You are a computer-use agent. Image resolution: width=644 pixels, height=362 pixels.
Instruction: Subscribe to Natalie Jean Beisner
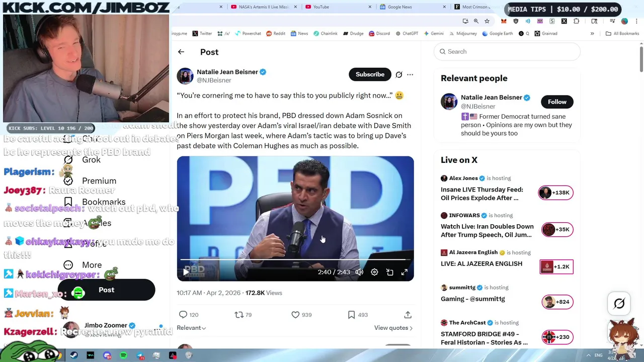click(370, 74)
